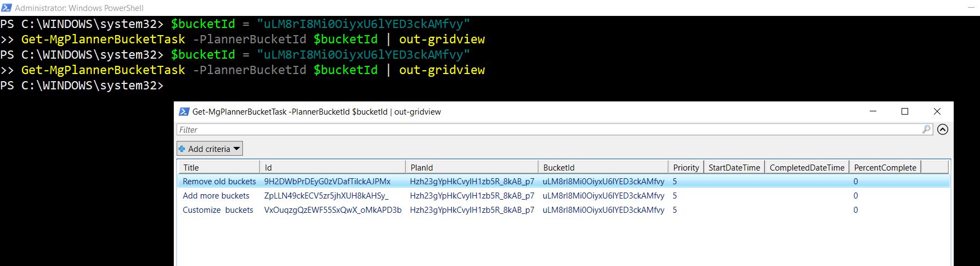
Task: Select the Customize buckets task row
Action: pyautogui.click(x=218, y=210)
